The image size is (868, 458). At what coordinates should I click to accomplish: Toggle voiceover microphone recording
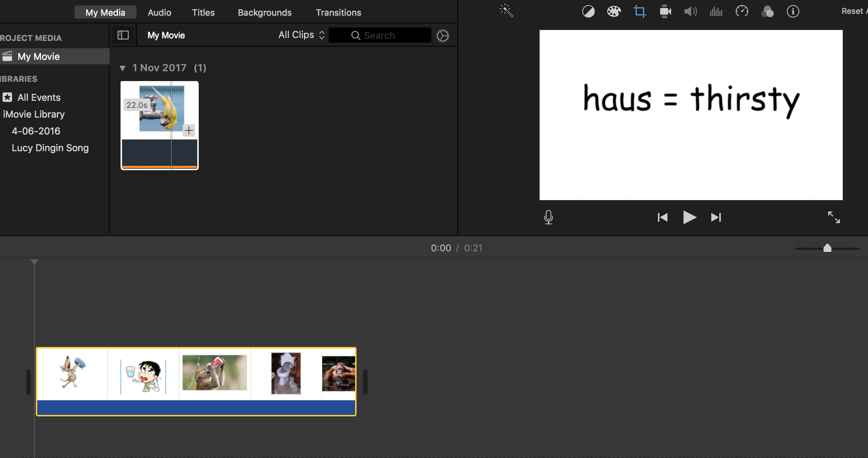[x=548, y=217]
